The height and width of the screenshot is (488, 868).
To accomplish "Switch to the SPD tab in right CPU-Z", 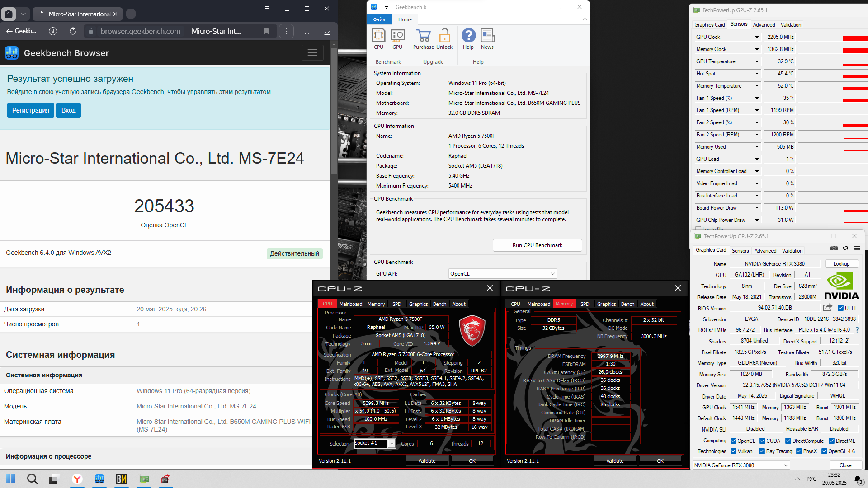I will coord(585,304).
